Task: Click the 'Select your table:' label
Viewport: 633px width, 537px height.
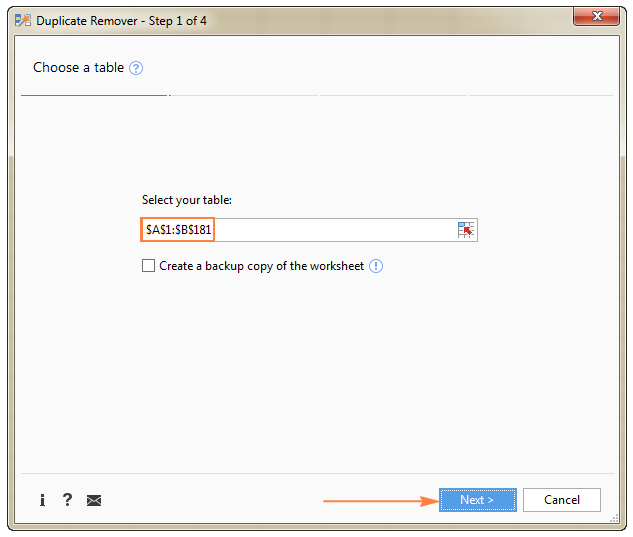Action: tap(187, 200)
